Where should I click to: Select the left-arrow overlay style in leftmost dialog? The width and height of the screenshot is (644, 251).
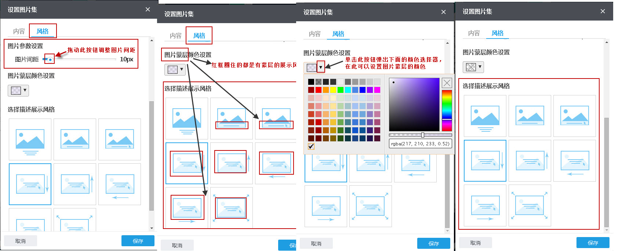(120, 184)
